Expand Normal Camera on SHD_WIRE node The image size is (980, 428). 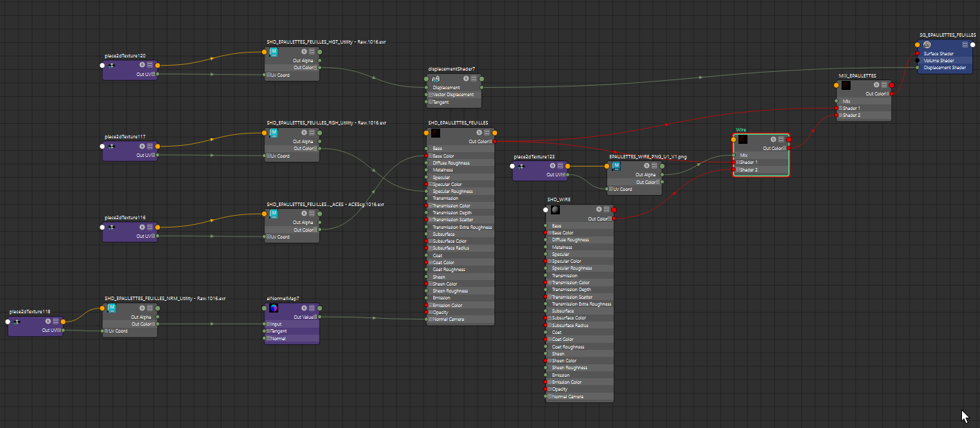pyautogui.click(x=550, y=397)
